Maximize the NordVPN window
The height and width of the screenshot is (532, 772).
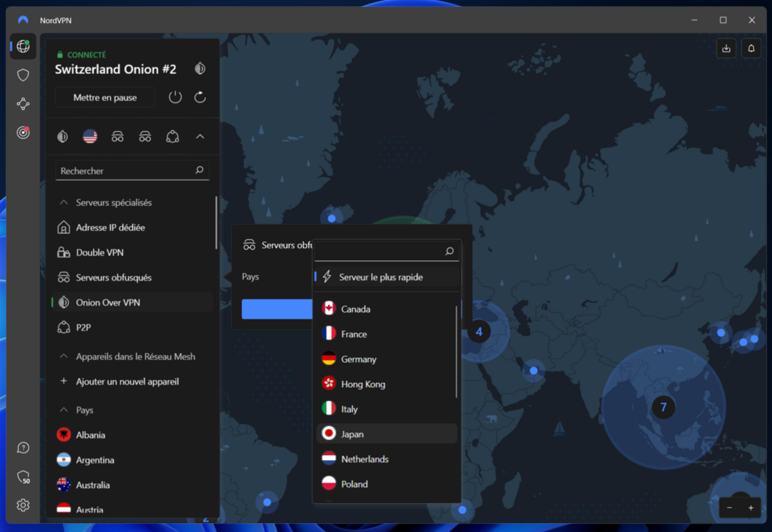point(723,20)
